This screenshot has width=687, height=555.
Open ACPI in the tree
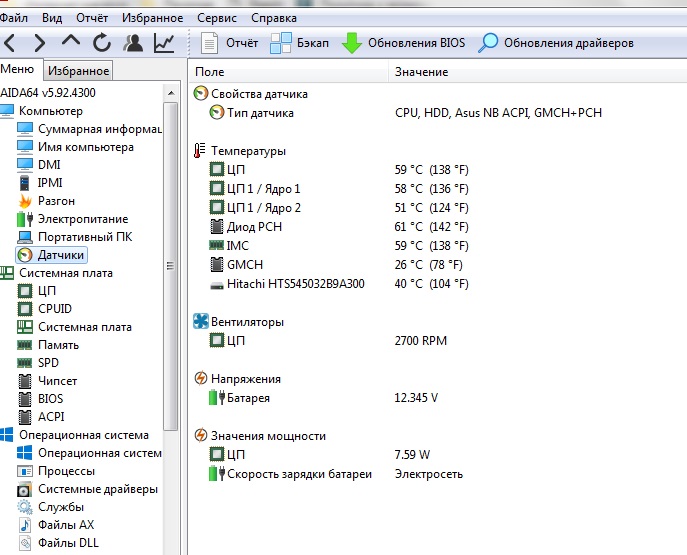pyautogui.click(x=41, y=417)
